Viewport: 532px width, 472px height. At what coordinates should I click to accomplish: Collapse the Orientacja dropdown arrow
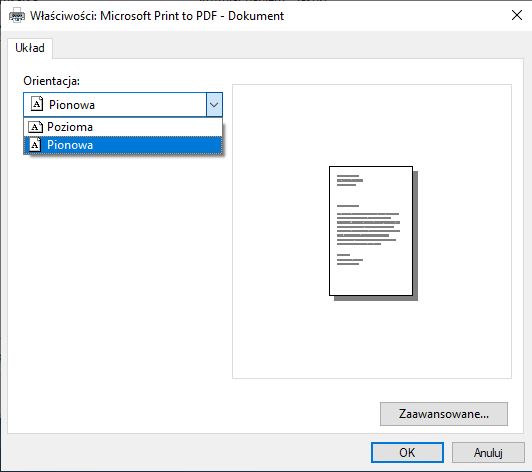pos(214,105)
